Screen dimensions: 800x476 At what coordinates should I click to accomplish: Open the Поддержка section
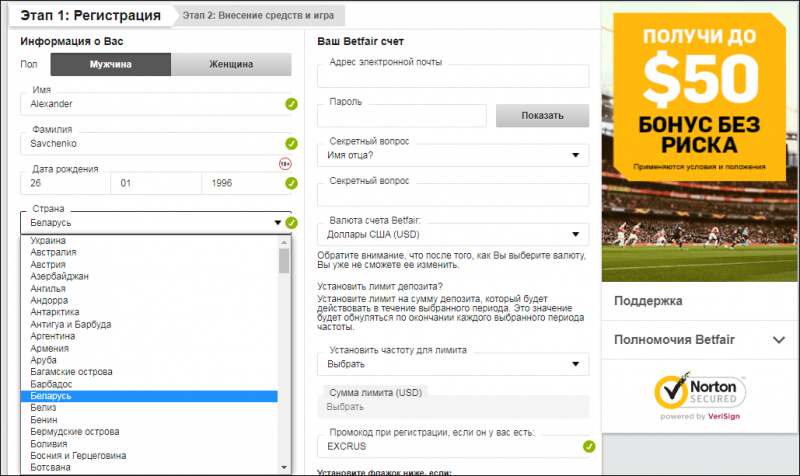[699, 301]
